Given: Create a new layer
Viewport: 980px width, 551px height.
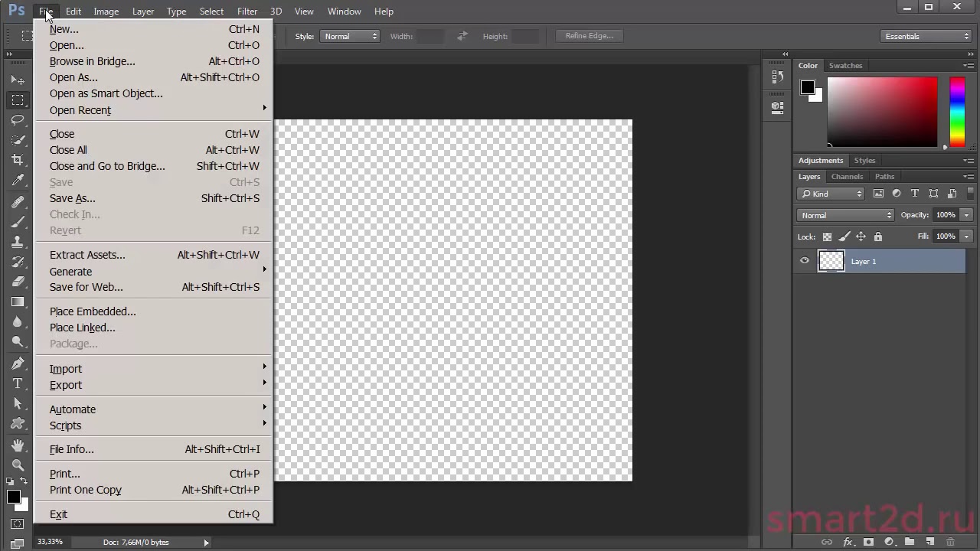Looking at the screenshot, I should click(x=929, y=542).
